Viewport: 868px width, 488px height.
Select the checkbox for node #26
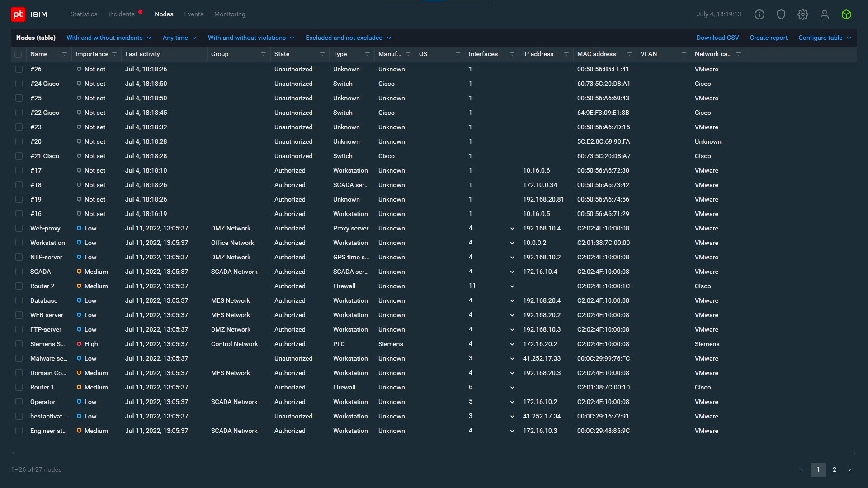tap(19, 69)
